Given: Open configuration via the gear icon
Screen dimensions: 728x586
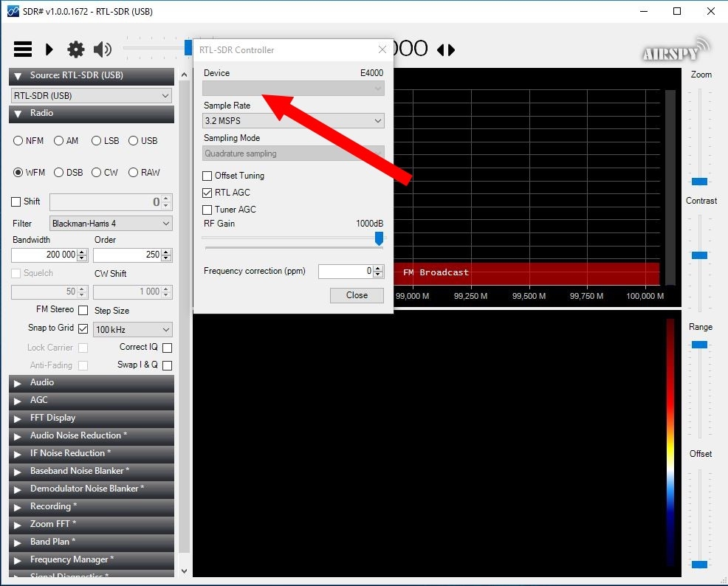Looking at the screenshot, I should (x=75, y=49).
